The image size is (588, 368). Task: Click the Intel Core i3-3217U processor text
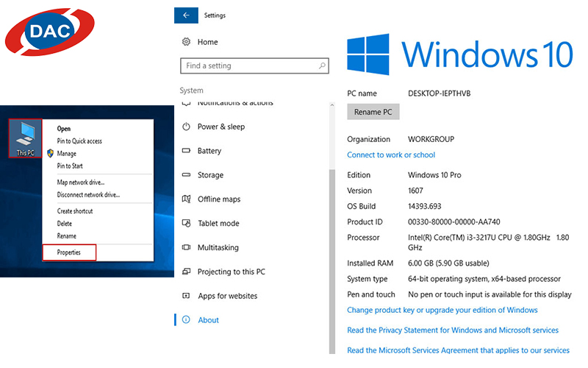489,242
